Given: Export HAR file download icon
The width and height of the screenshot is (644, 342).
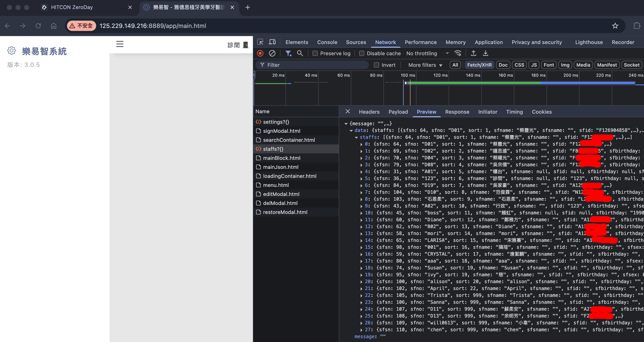Looking at the screenshot, I should pyautogui.click(x=485, y=53).
